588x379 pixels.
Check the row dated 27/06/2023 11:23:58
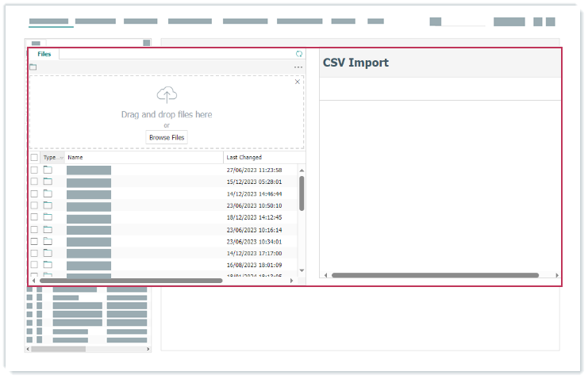[x=34, y=170]
